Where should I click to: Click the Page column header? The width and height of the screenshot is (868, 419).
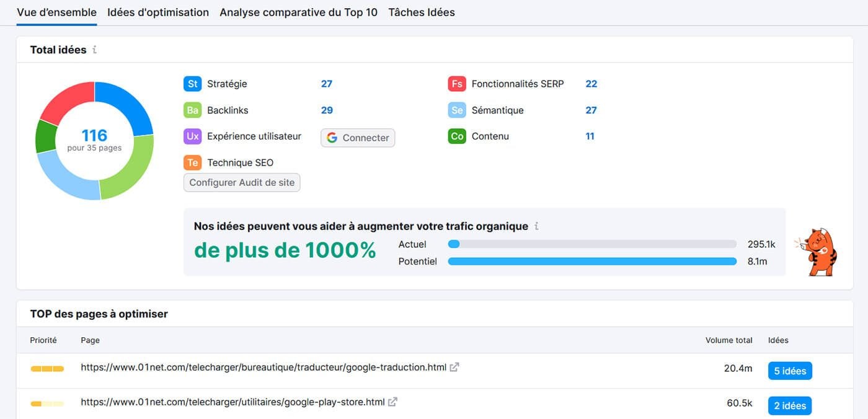pyautogui.click(x=90, y=340)
